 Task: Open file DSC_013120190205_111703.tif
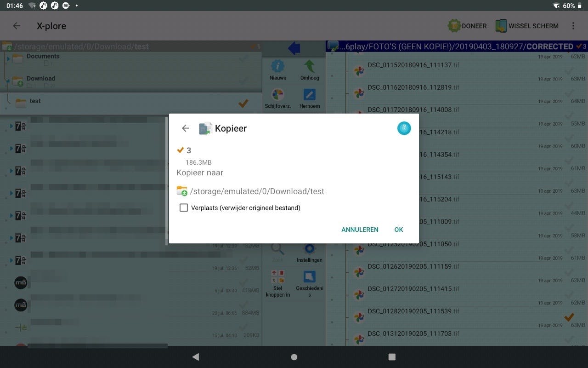tap(413, 334)
